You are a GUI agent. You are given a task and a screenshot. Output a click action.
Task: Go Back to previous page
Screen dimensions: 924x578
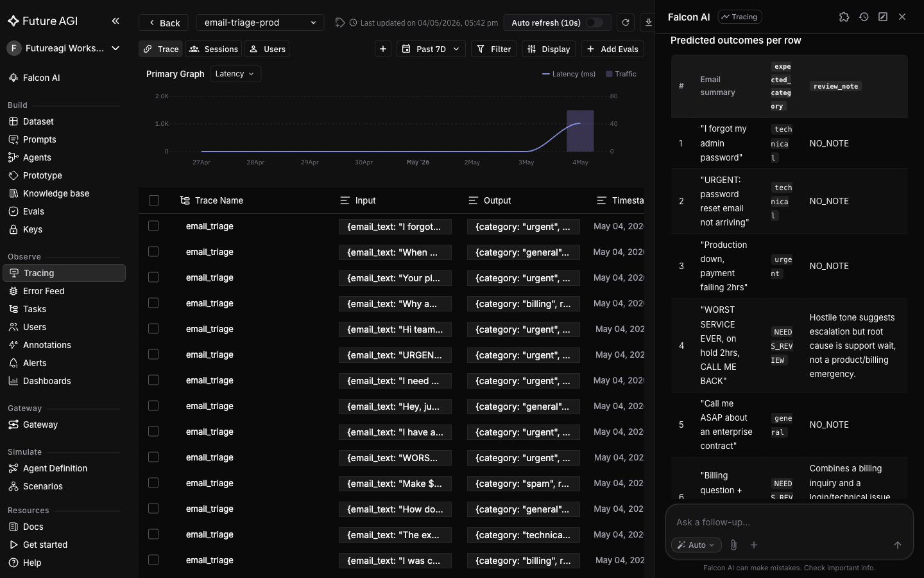coord(164,22)
